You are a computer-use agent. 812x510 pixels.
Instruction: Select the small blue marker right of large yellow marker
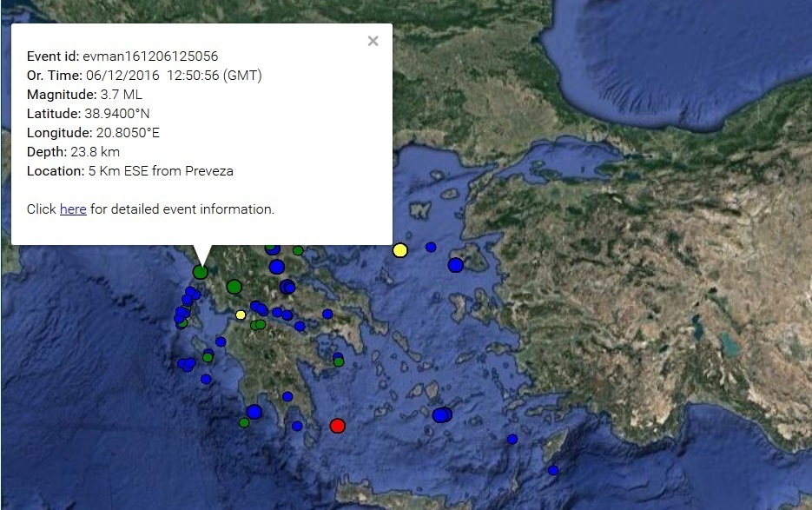pyautogui.click(x=431, y=248)
